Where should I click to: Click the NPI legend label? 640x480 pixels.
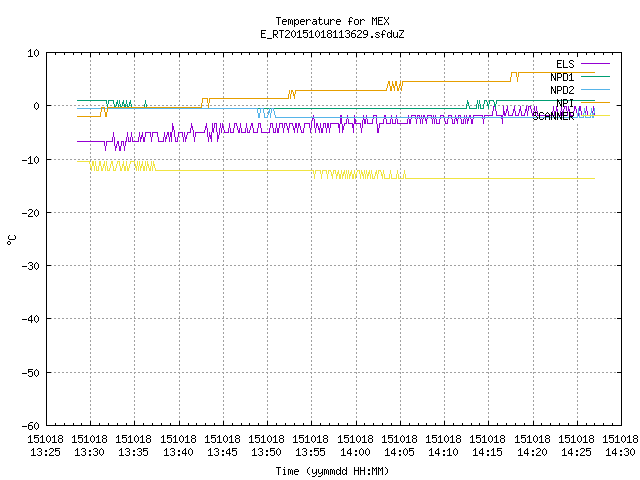(x=565, y=103)
